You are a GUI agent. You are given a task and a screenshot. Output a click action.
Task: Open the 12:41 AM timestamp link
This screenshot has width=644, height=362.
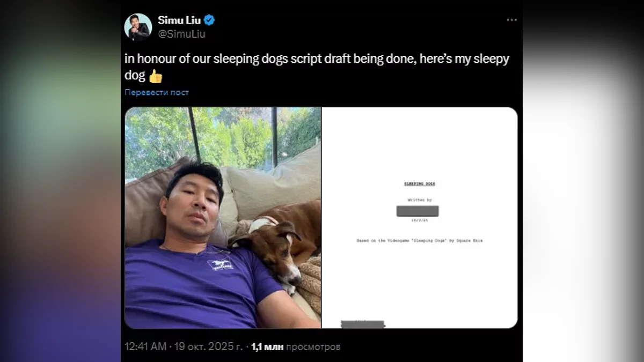(145, 346)
